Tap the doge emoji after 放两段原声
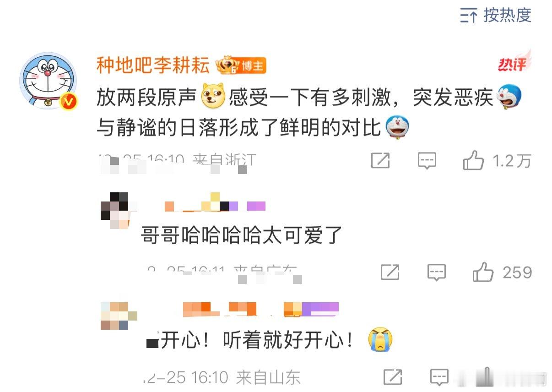The height and width of the screenshot is (392, 552). (213, 97)
